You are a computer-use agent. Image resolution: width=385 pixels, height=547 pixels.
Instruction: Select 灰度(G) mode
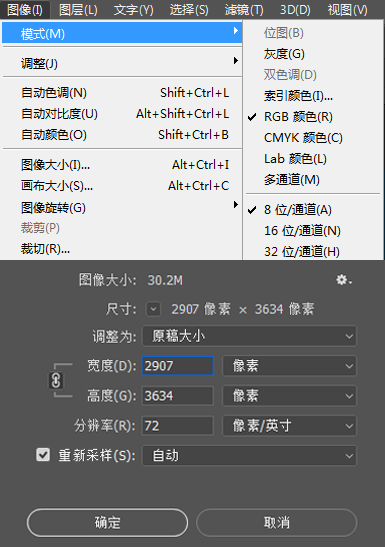point(313,54)
